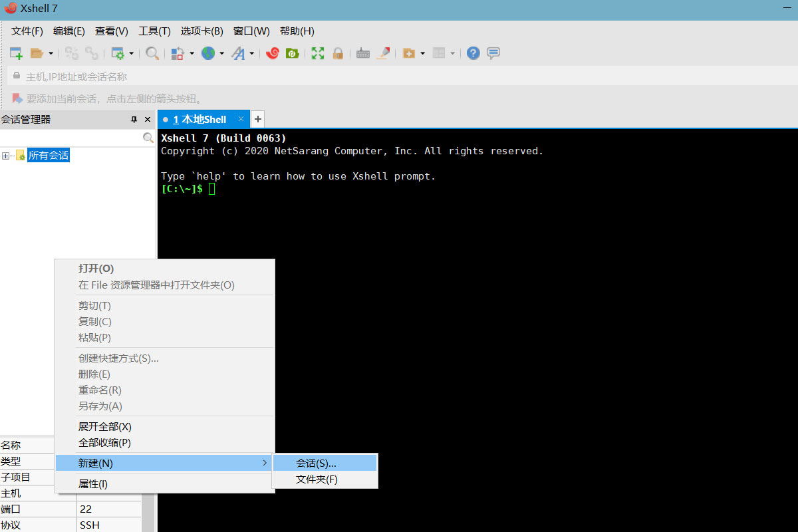This screenshot has height=532, width=798.
Task: Click the Xshell 7 logo in the title bar
Action: [x=11, y=9]
